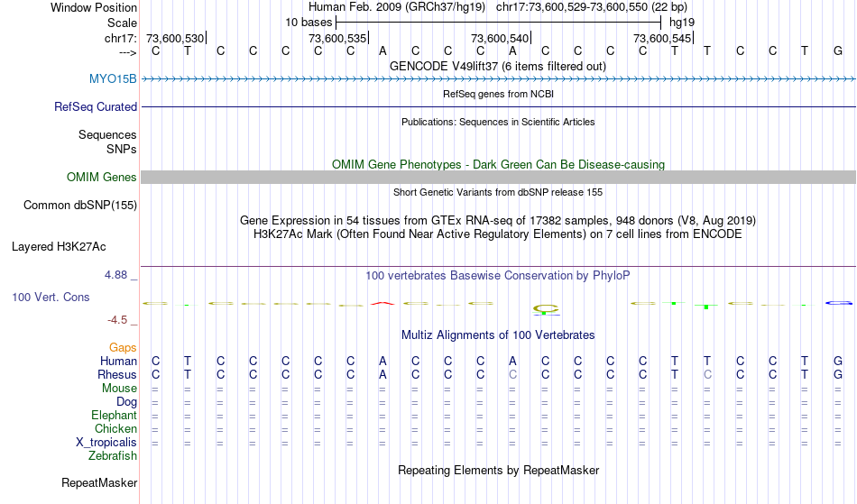The image size is (857, 504).
Task: Click the Chicken species label
Action: click(115, 428)
